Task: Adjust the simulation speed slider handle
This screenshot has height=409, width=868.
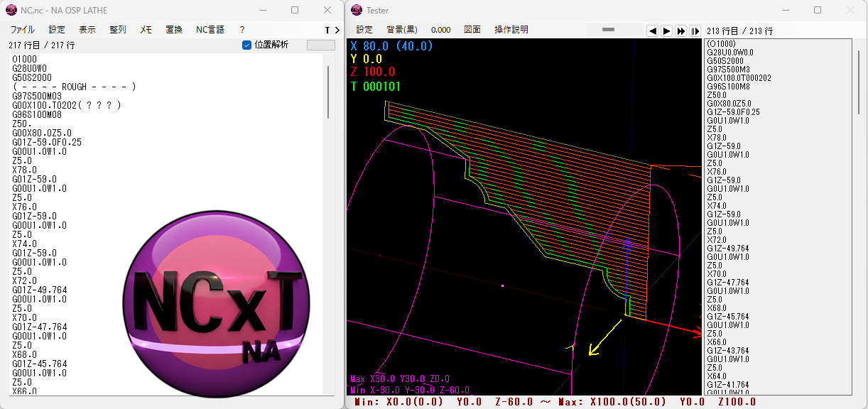Action: pos(607,30)
